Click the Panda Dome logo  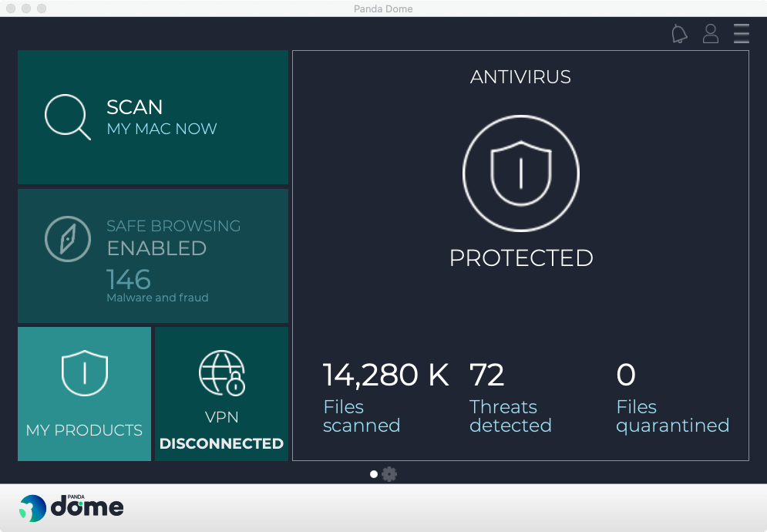coord(72,506)
